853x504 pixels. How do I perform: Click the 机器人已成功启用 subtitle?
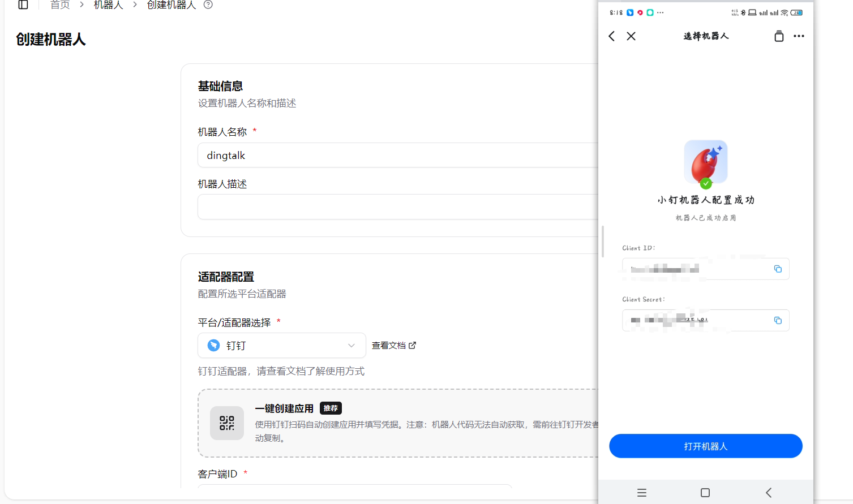[706, 218]
